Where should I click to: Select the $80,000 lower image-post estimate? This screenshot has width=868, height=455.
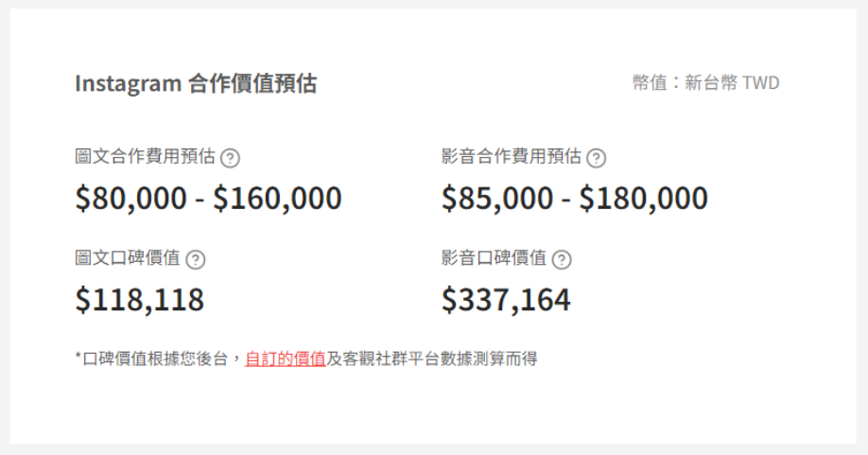pos(131,198)
